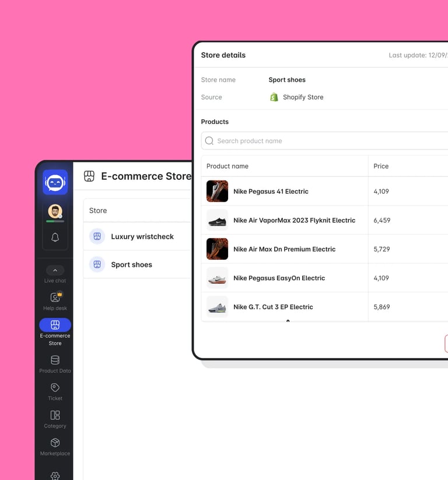Click Sport shoes store name value
This screenshot has width=448, height=480.
coord(287,80)
